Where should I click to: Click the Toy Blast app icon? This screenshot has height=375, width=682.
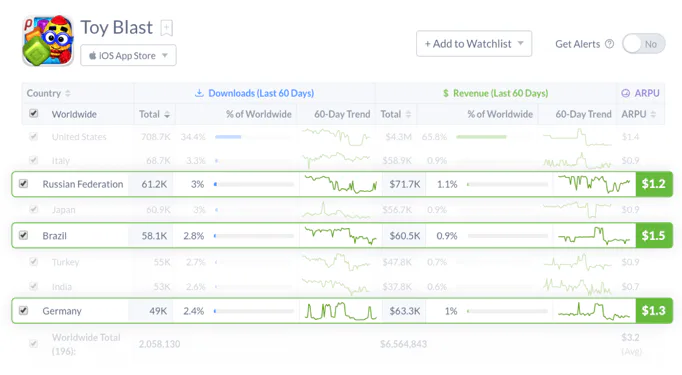[48, 41]
